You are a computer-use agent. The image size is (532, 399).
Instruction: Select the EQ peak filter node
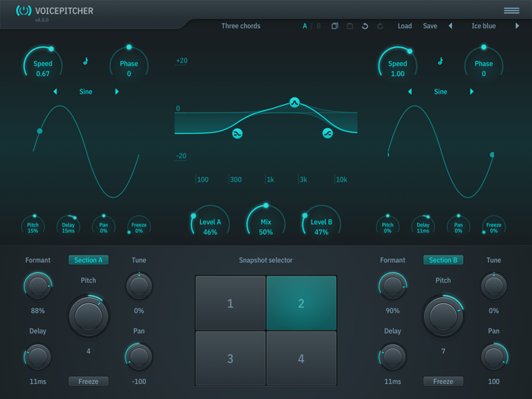[x=295, y=103]
